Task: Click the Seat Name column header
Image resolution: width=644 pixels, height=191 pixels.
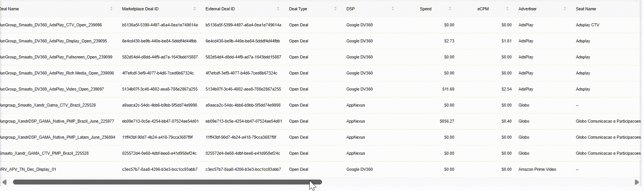Action: click(x=586, y=9)
